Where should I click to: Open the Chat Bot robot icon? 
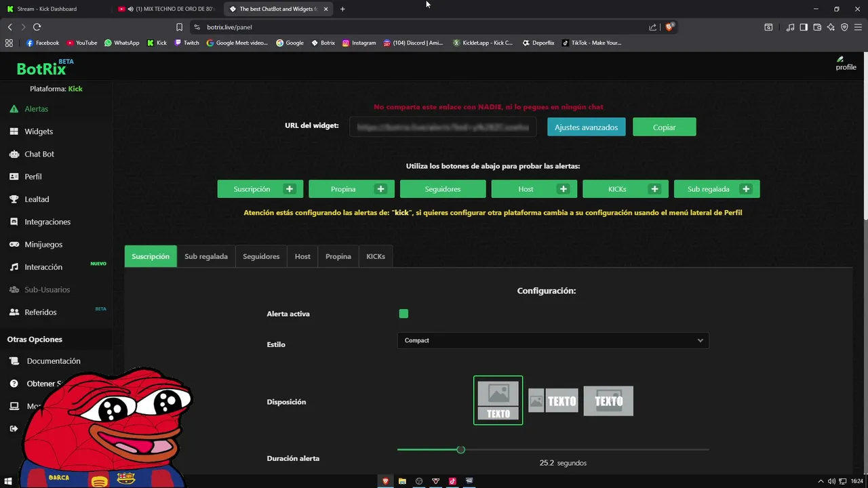tap(14, 154)
